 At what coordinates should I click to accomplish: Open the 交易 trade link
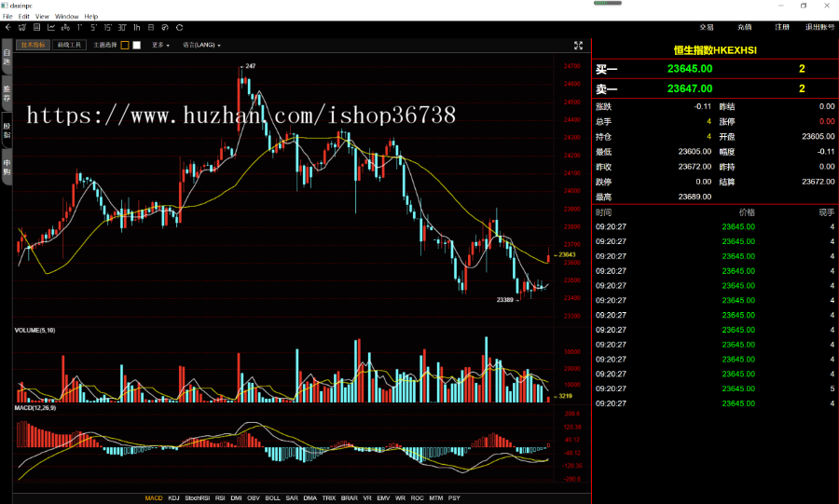click(x=707, y=27)
